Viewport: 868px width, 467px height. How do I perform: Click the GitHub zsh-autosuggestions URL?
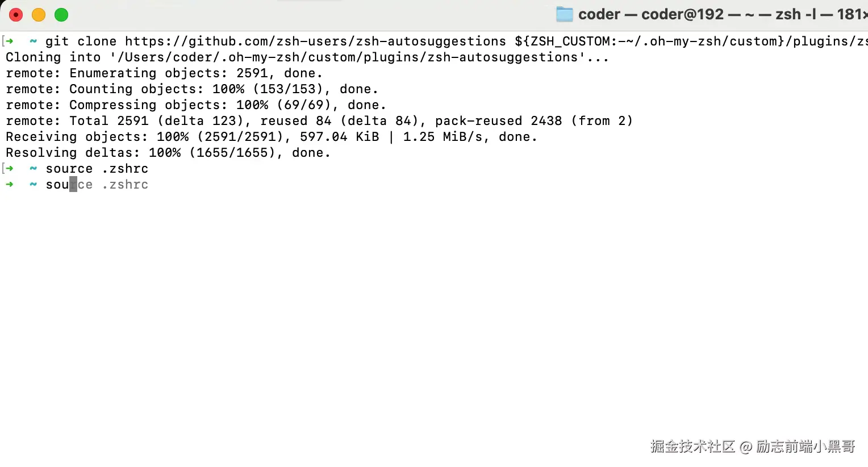pyautogui.click(x=315, y=41)
